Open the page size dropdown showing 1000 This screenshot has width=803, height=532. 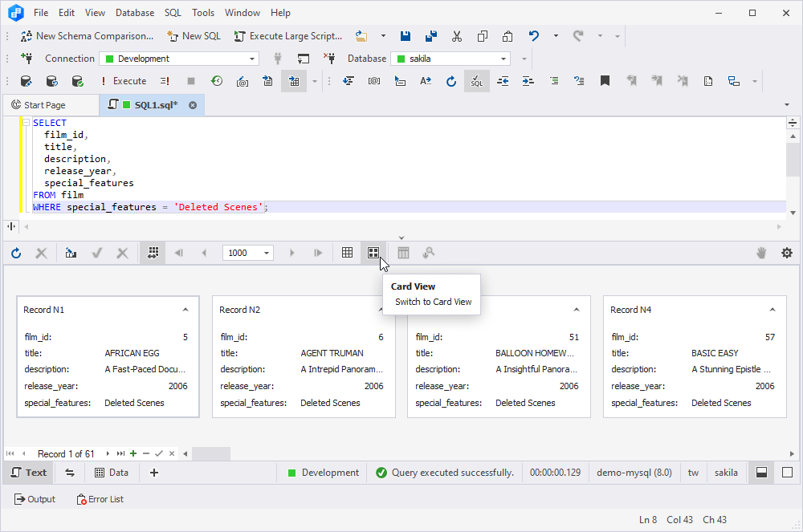[x=248, y=253]
